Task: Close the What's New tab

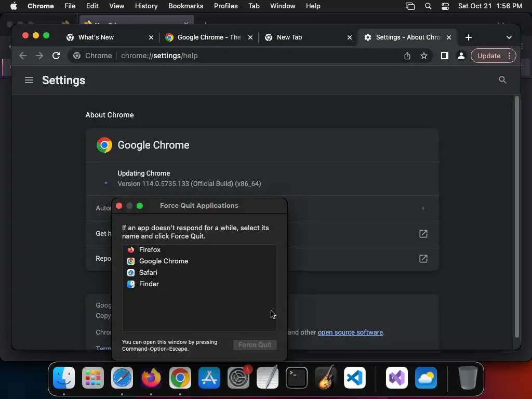Action: click(x=151, y=37)
